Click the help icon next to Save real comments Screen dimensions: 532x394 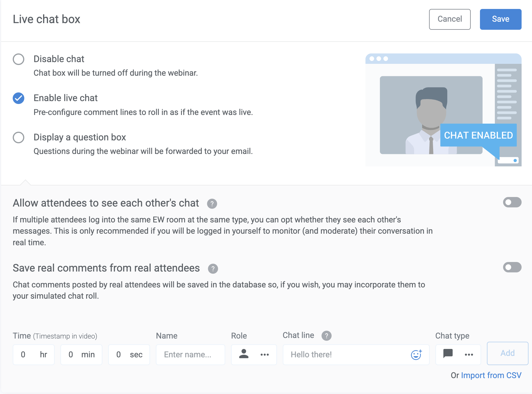coord(213,269)
